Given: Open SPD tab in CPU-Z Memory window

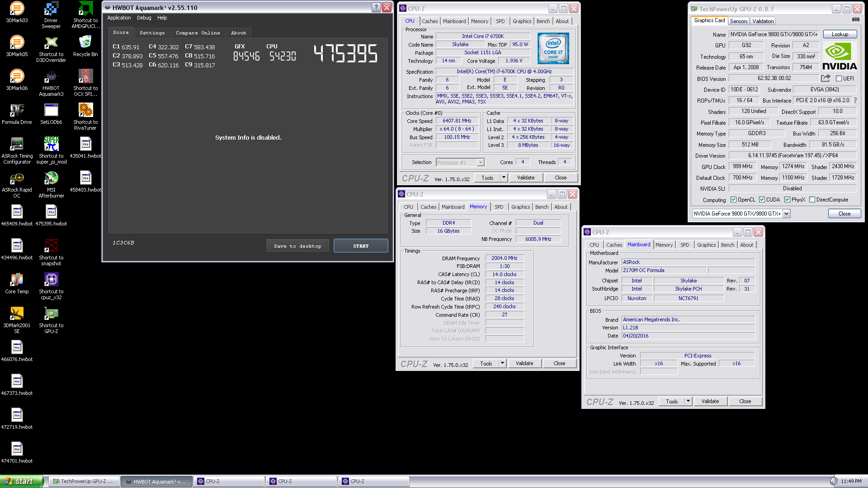Looking at the screenshot, I should click(499, 207).
